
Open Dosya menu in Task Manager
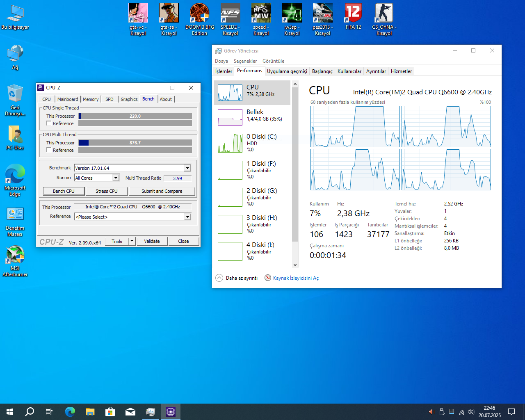221,61
